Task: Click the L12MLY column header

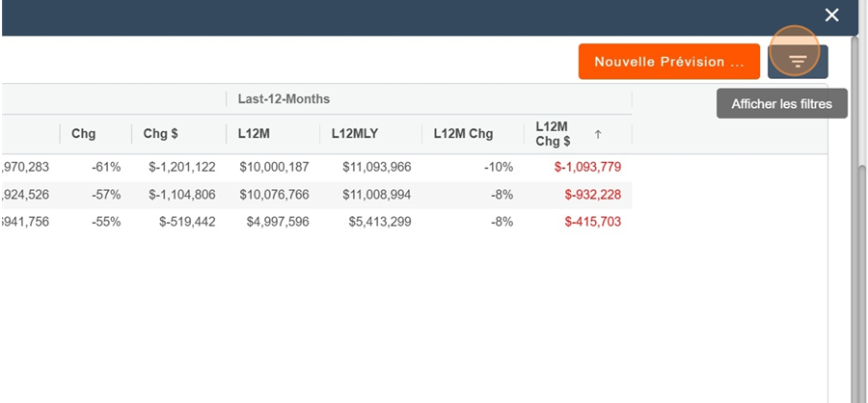Action: click(354, 134)
